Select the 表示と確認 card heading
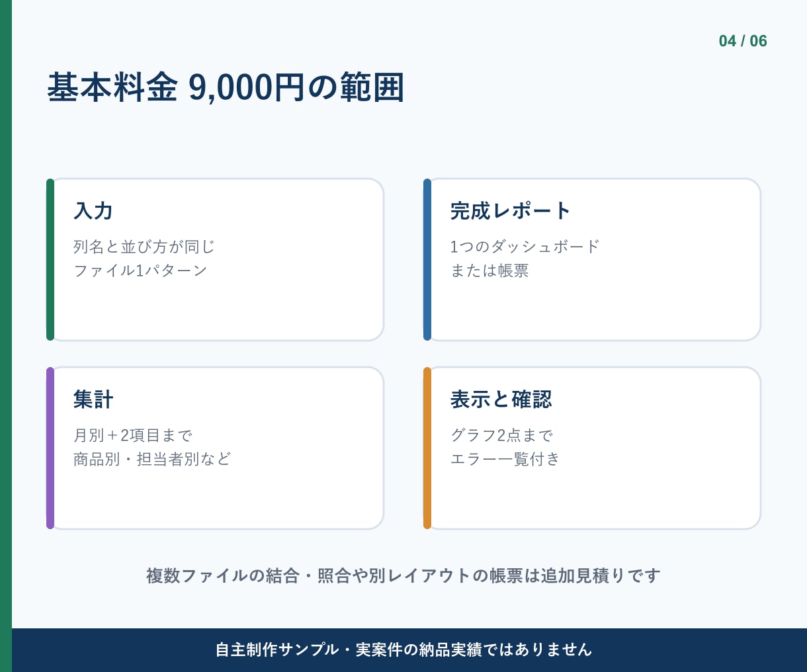807x672 pixels. 501,399
